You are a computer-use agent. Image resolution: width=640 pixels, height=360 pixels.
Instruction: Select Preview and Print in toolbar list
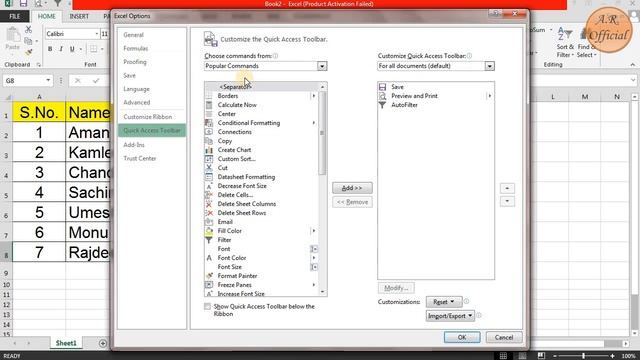point(436,96)
